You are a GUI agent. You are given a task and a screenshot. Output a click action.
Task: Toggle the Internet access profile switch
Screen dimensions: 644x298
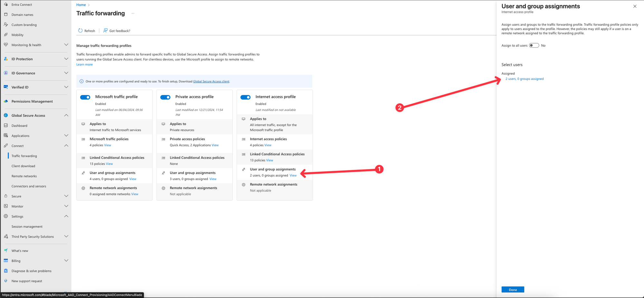[x=246, y=97]
